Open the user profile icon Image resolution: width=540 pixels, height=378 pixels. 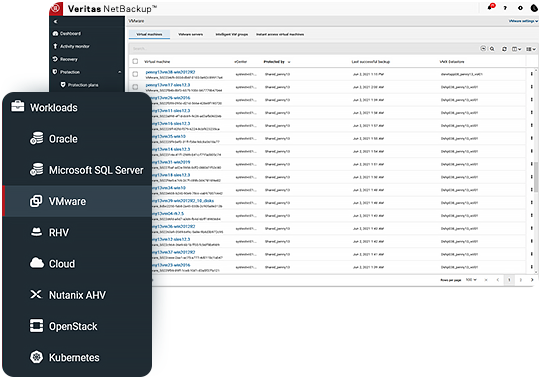(x=534, y=8)
